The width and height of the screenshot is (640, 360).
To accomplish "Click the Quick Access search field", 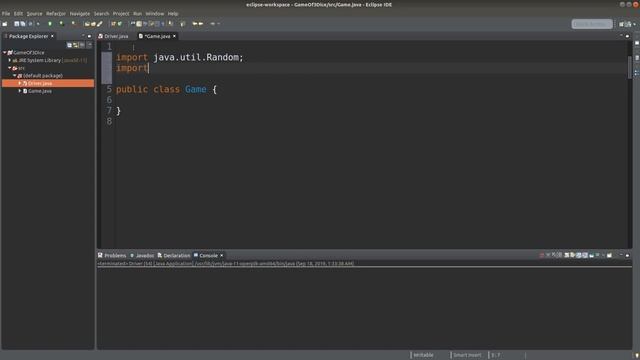I will (x=592, y=24).
